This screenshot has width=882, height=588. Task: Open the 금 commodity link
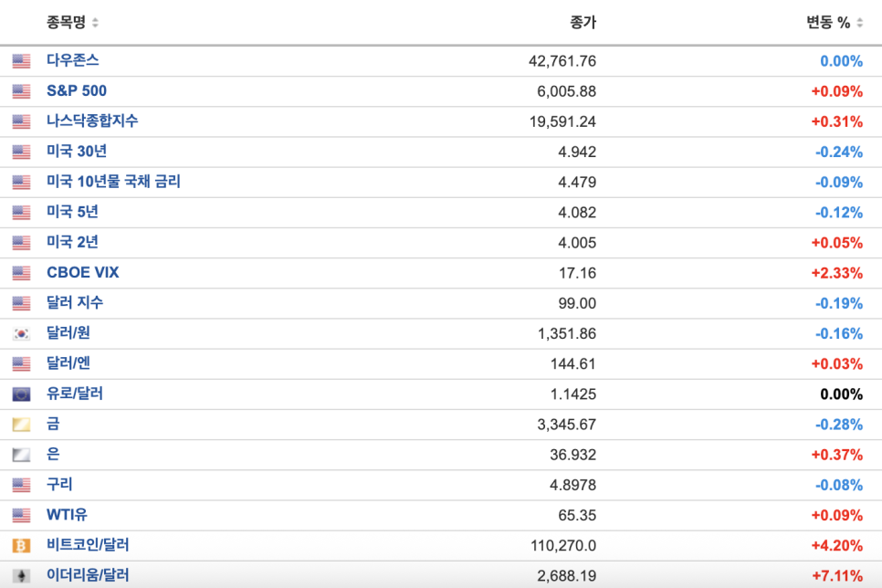53,425
